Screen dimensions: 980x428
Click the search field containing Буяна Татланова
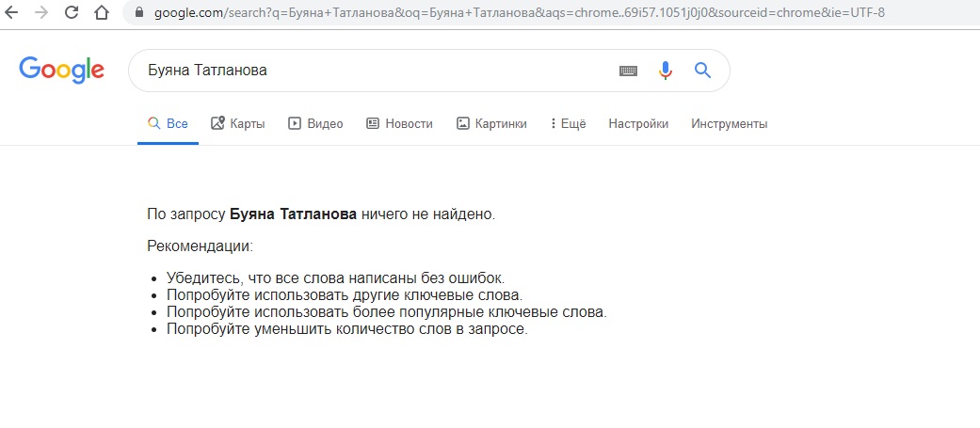click(x=375, y=71)
